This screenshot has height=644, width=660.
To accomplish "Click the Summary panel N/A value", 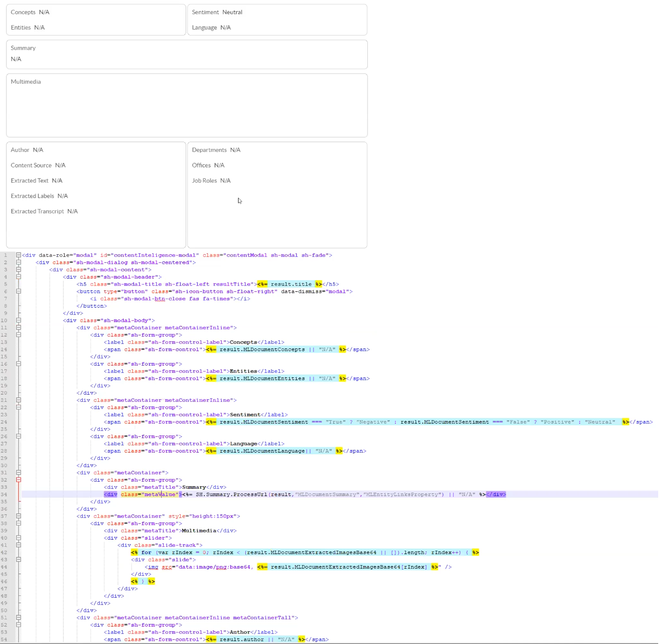I will click(x=16, y=59).
